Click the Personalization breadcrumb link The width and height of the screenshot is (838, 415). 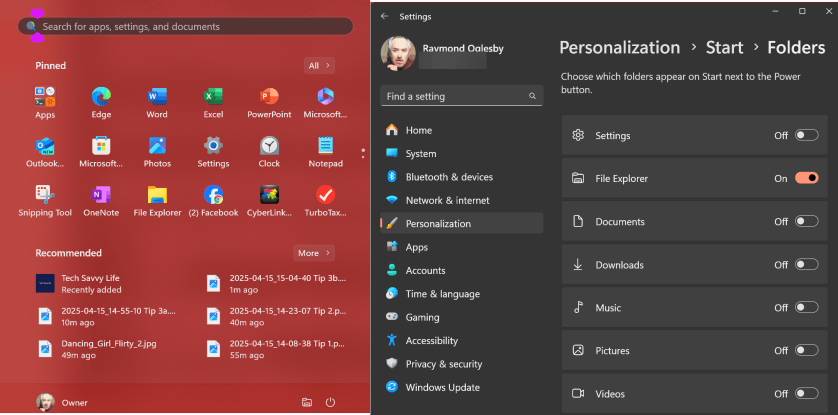click(x=619, y=47)
